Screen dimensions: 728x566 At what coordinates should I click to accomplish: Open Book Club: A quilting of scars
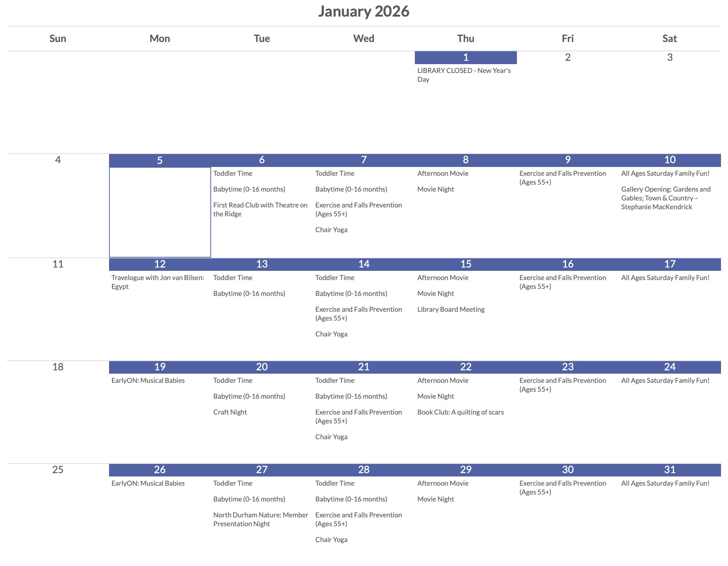pyautogui.click(x=460, y=412)
